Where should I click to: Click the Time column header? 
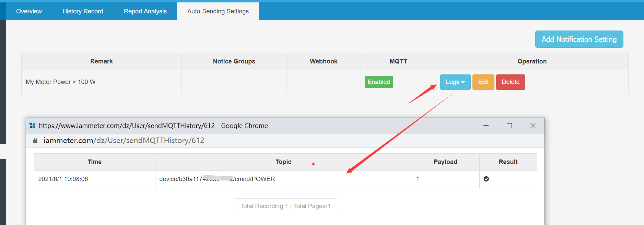pyautogui.click(x=94, y=162)
